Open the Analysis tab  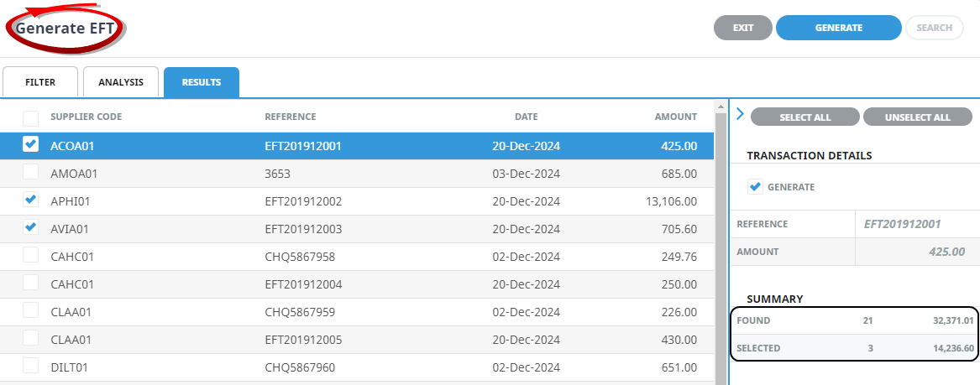click(x=121, y=82)
